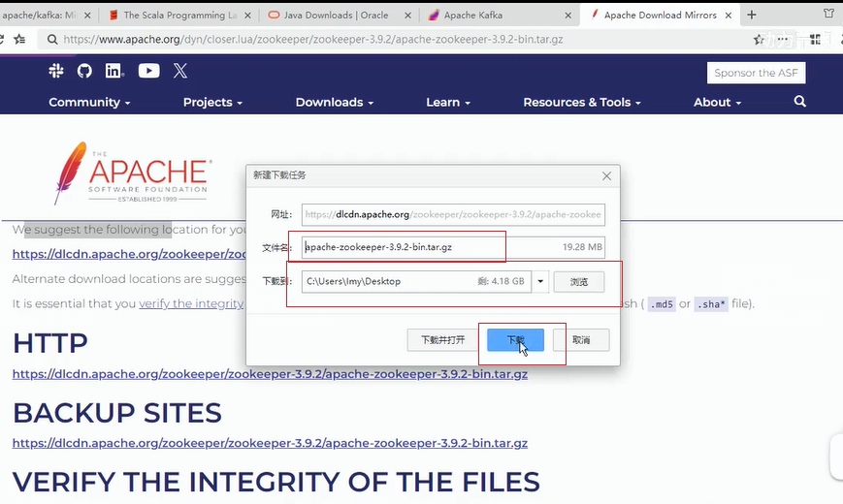Viewport: 843px width, 504px height.
Task: Open a new browser tab with plus
Action: (x=752, y=16)
